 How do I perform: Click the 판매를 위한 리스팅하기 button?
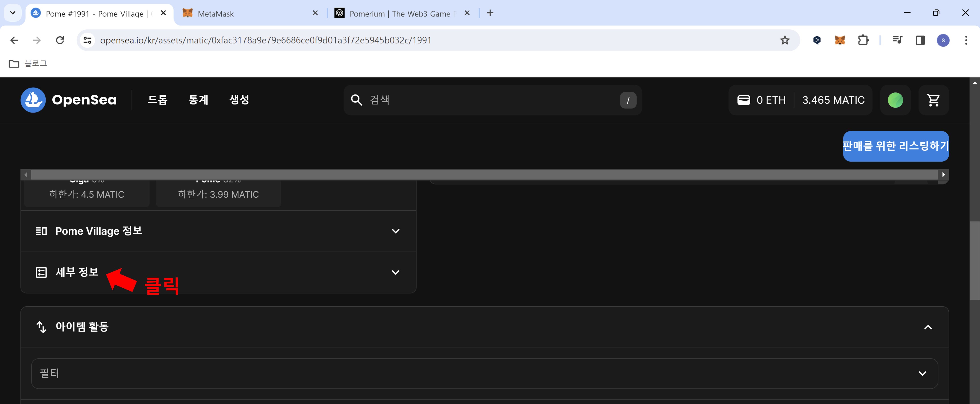[896, 146]
